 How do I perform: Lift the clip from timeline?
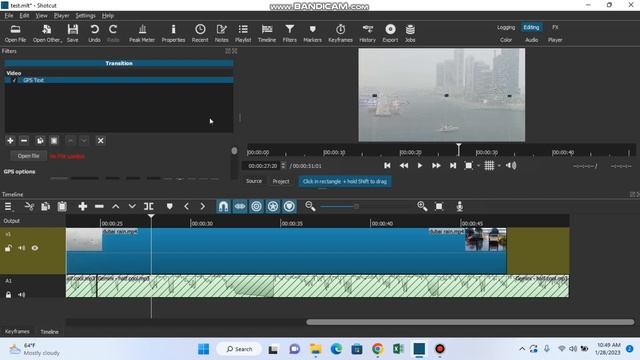click(116, 207)
